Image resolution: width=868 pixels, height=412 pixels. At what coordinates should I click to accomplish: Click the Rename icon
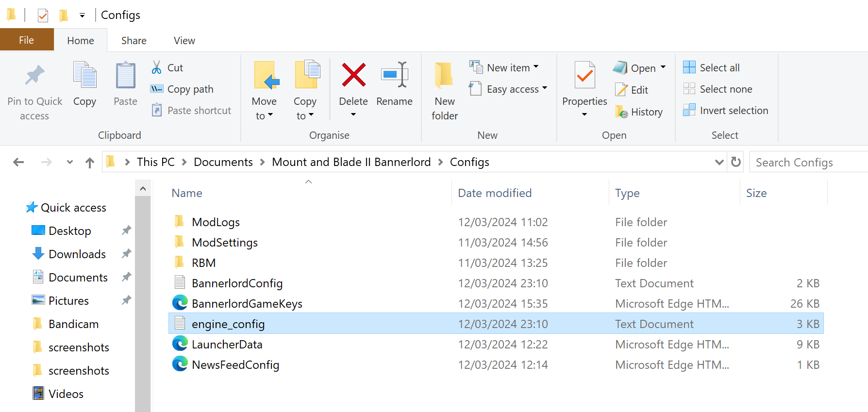coord(394,75)
